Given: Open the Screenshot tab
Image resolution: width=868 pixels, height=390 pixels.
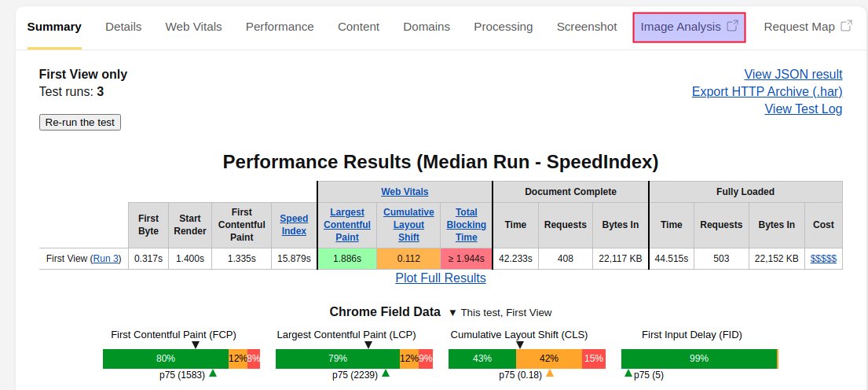Looking at the screenshot, I should tap(587, 27).
